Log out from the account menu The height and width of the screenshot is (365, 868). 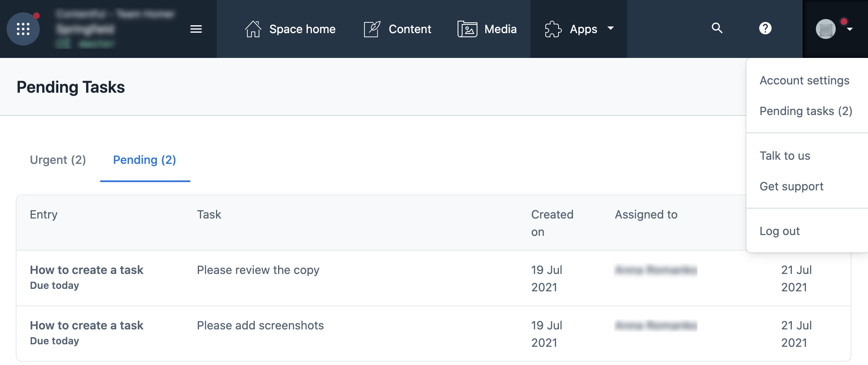779,231
